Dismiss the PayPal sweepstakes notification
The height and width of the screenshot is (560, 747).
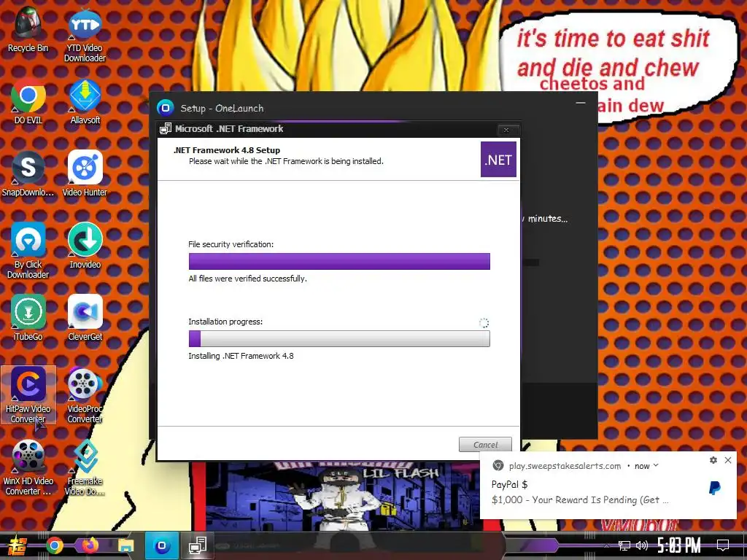[728, 460]
